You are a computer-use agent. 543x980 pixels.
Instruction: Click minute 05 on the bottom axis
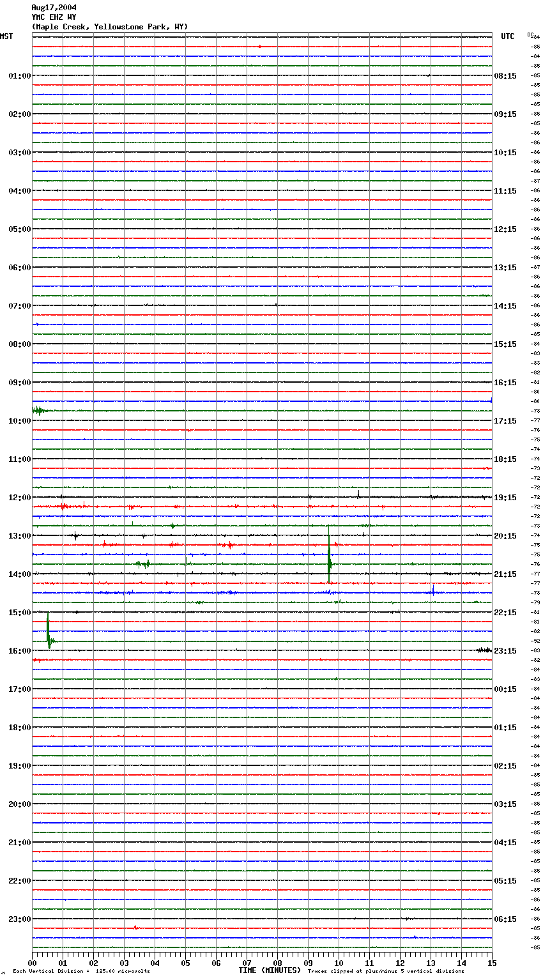point(185,963)
